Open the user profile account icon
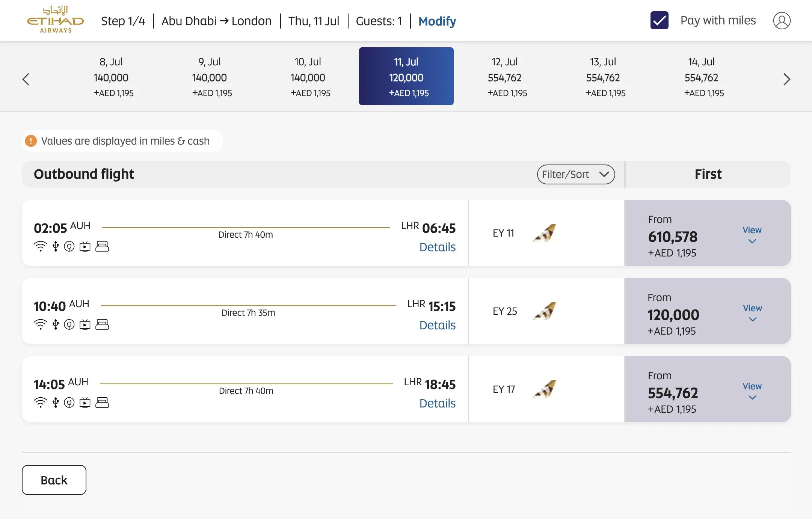Image resolution: width=812 pixels, height=519 pixels. coord(782,21)
